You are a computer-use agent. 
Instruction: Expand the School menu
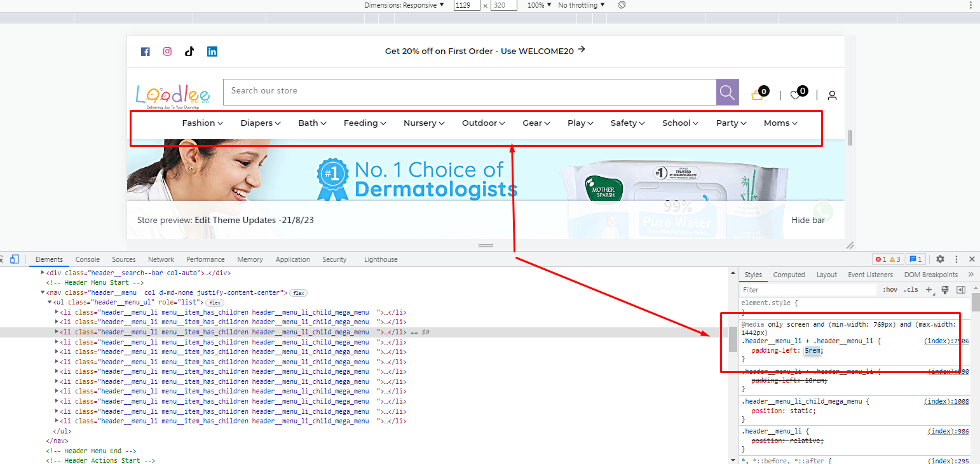(x=681, y=123)
